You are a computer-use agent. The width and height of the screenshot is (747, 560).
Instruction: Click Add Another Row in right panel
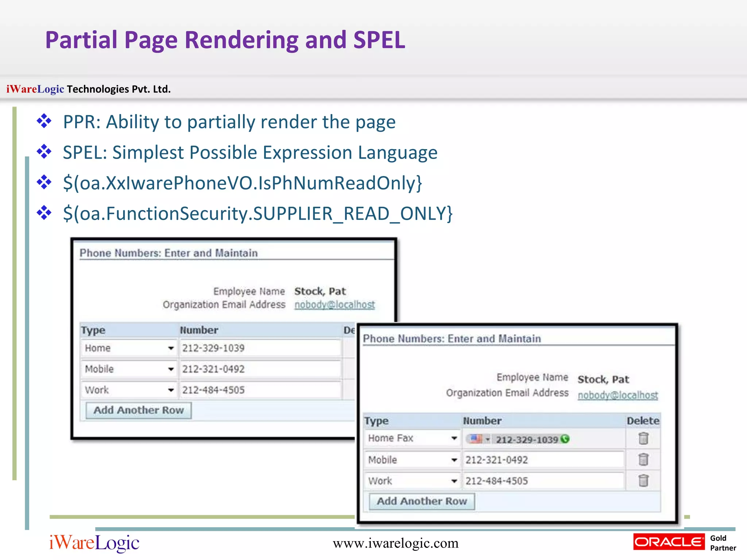(x=422, y=501)
